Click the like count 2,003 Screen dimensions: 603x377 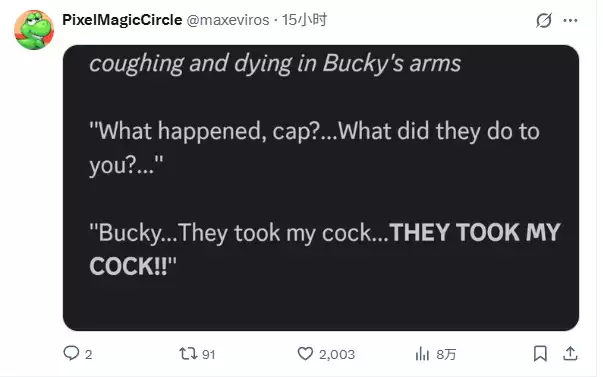click(x=337, y=354)
